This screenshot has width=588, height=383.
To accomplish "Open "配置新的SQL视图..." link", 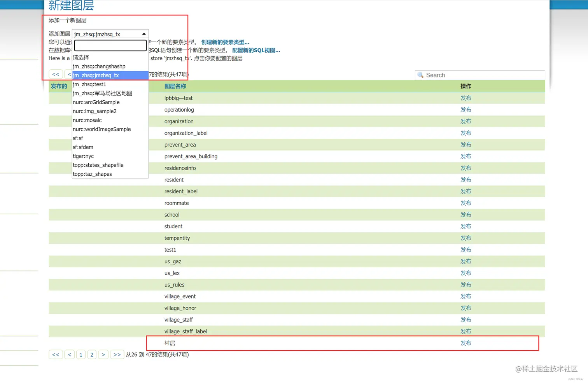I will (256, 50).
